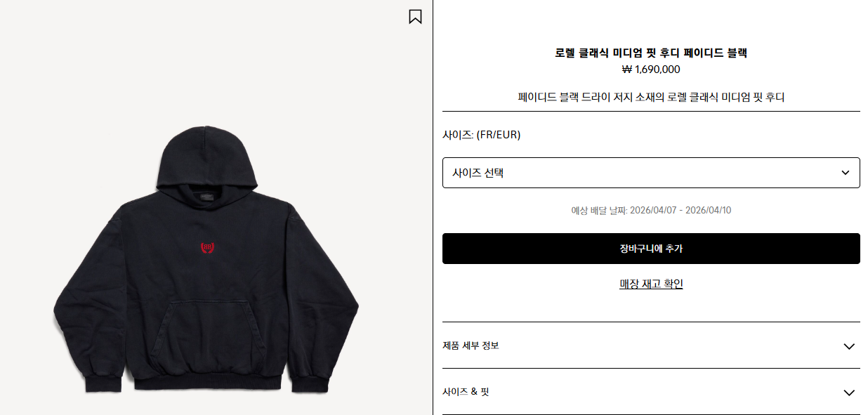Add the hoodie to cart via 장바구니에 추가
Image resolution: width=868 pixels, height=415 pixels.
651,249
